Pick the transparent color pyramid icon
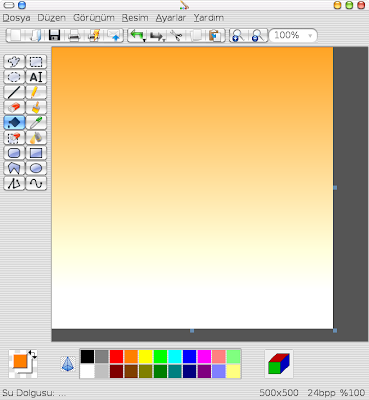This screenshot has width=369, height=400. click(68, 364)
